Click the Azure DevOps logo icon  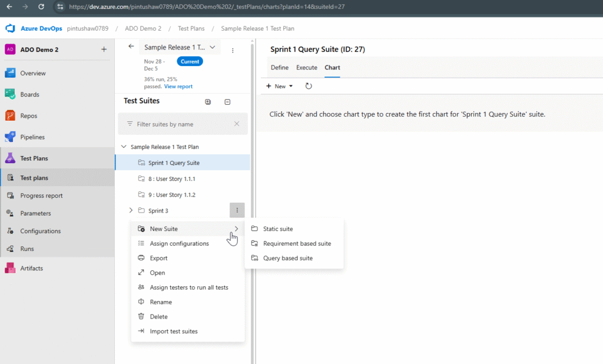pyautogui.click(x=10, y=28)
